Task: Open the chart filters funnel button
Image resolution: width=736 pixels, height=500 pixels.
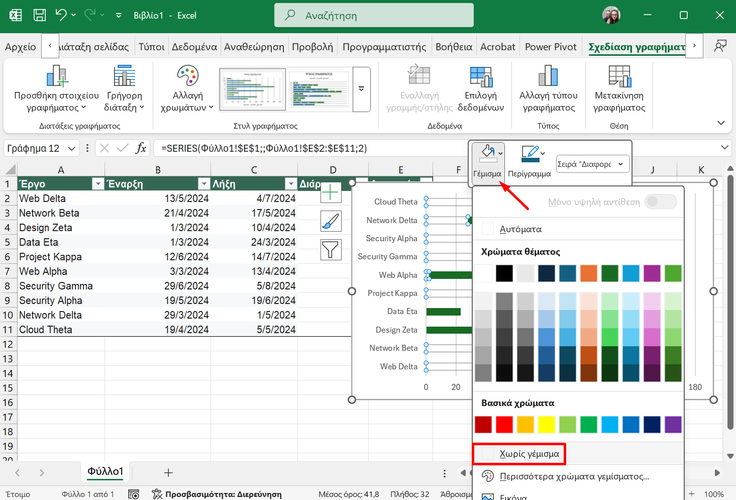Action: (x=331, y=250)
